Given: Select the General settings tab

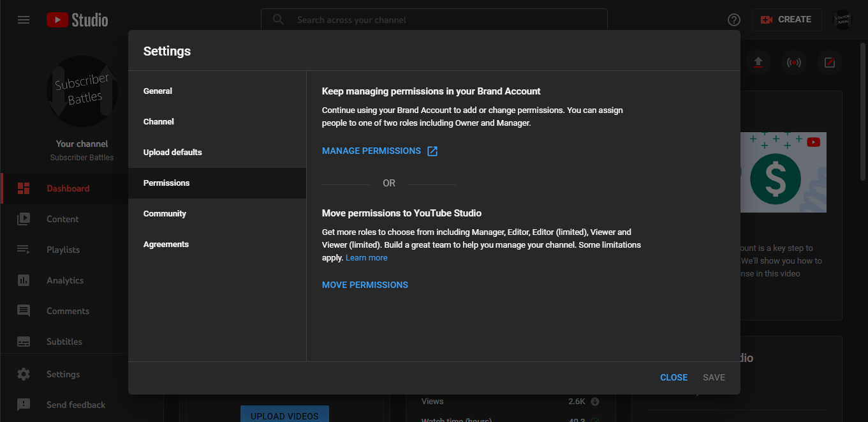Looking at the screenshot, I should point(217,91).
